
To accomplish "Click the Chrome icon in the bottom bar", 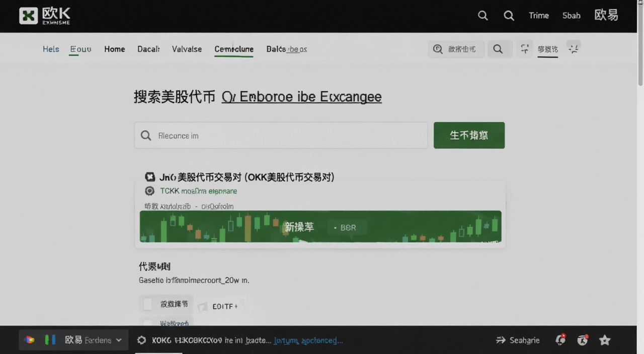I will [30, 340].
